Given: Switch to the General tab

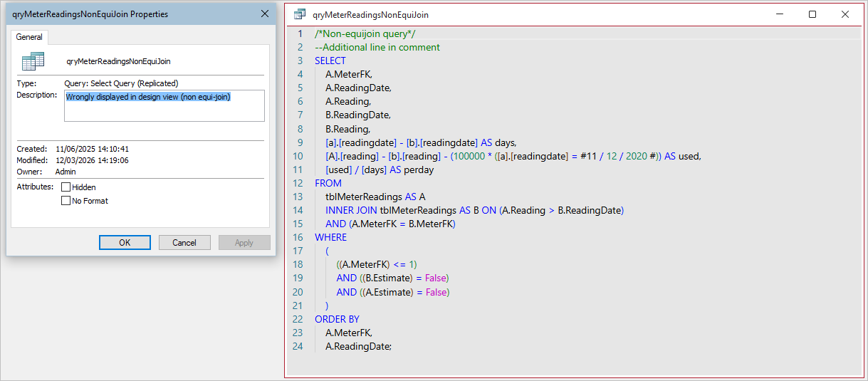Looking at the screenshot, I should coord(29,37).
